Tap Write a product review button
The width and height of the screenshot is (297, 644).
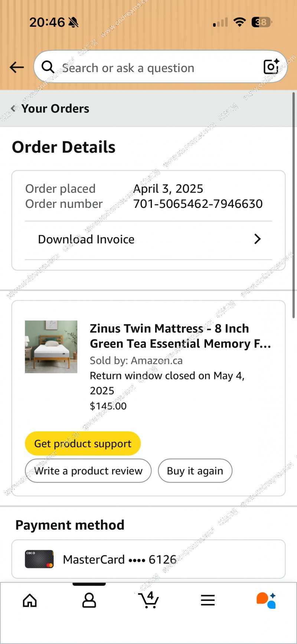pos(88,471)
